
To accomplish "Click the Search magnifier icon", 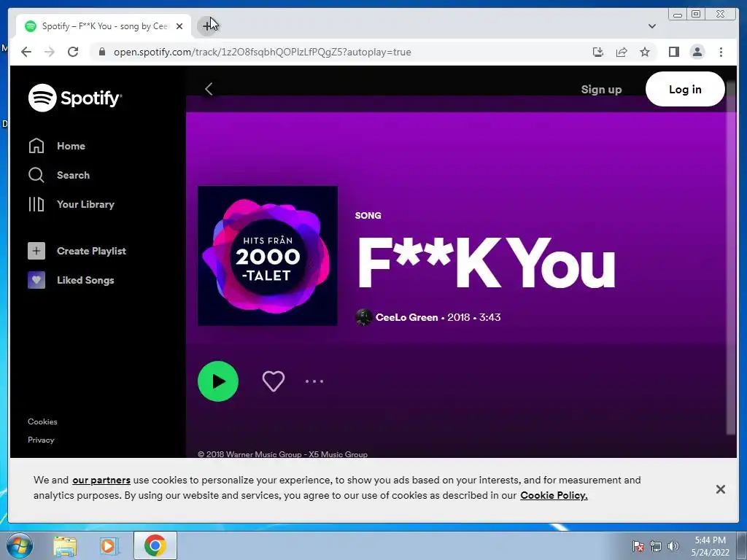I will tap(36, 175).
